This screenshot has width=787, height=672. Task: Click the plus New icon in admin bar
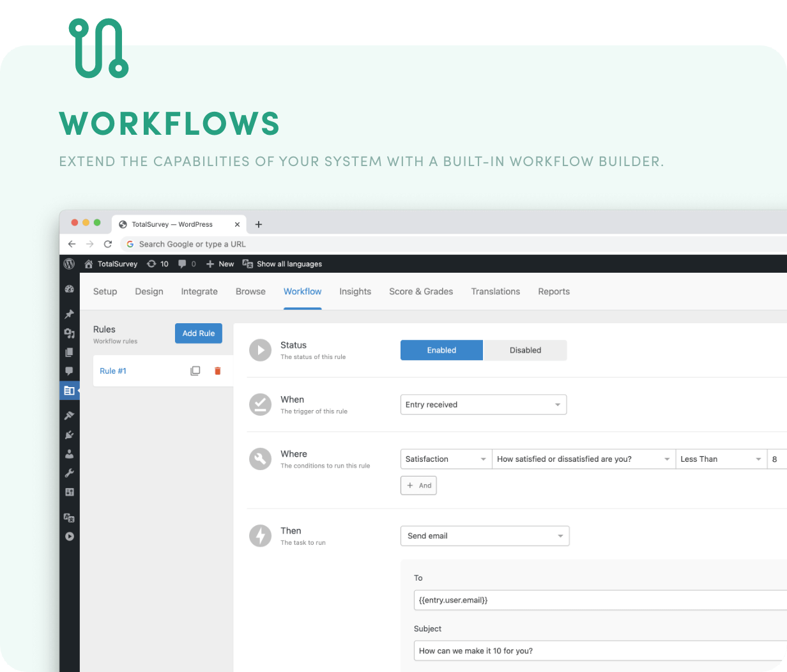210,264
